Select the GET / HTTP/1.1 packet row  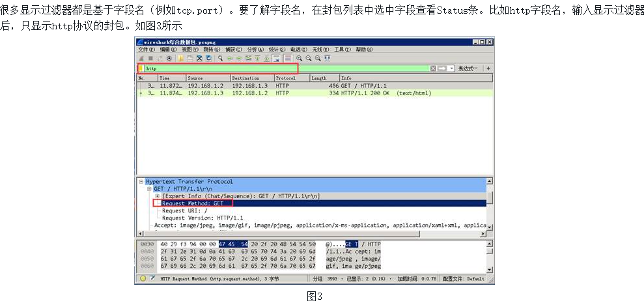point(315,86)
